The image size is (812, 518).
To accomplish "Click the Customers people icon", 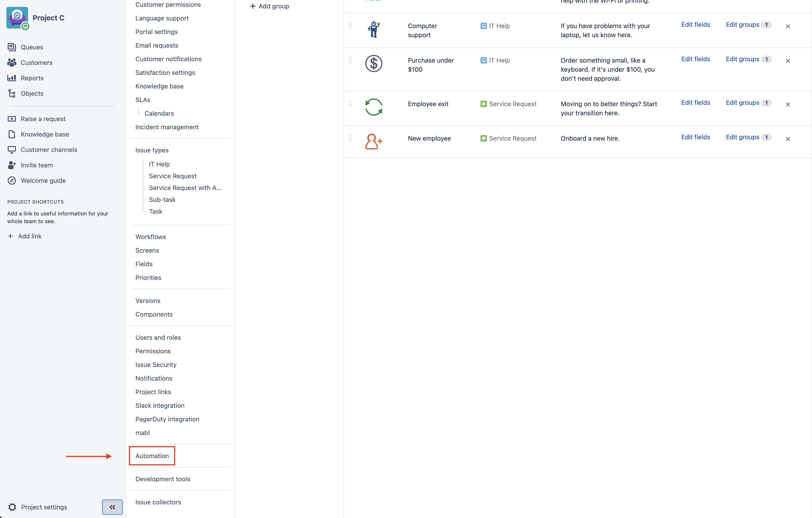I will (12, 62).
